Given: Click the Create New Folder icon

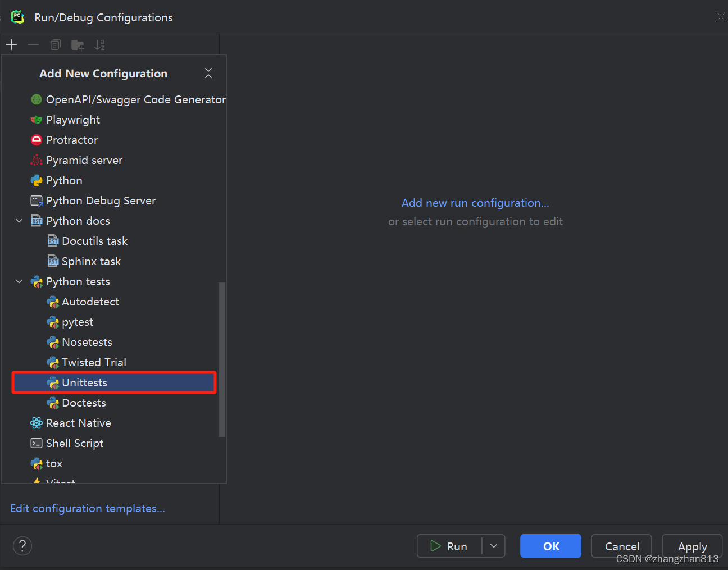Looking at the screenshot, I should point(78,45).
